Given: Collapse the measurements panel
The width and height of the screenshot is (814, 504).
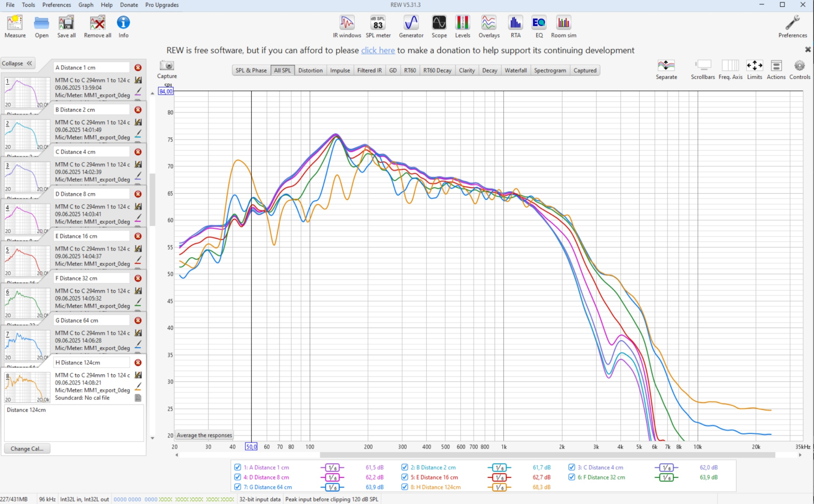Looking at the screenshot, I should click(x=17, y=63).
